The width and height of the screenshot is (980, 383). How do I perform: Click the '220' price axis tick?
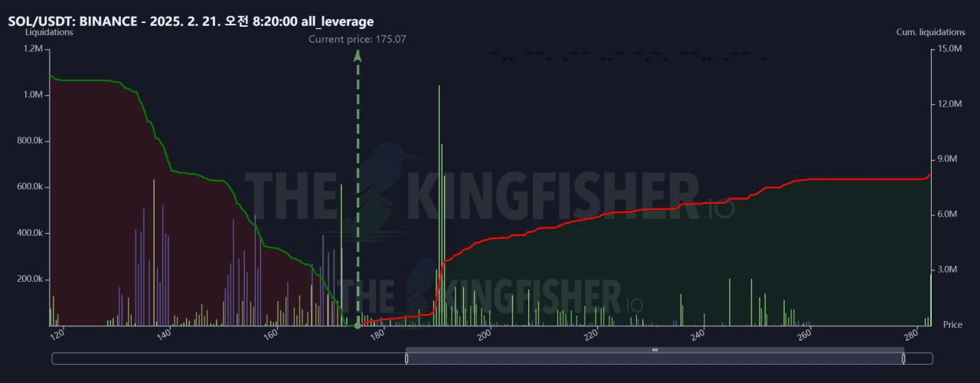pos(591,335)
